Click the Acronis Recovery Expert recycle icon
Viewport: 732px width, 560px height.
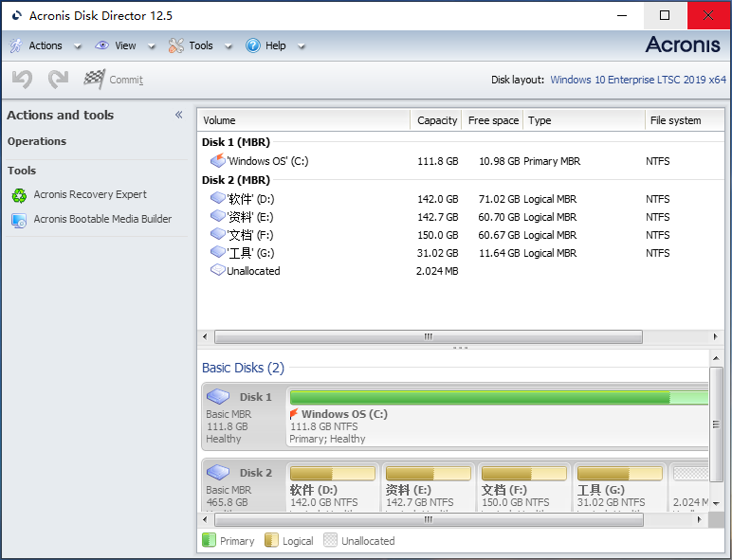19,195
